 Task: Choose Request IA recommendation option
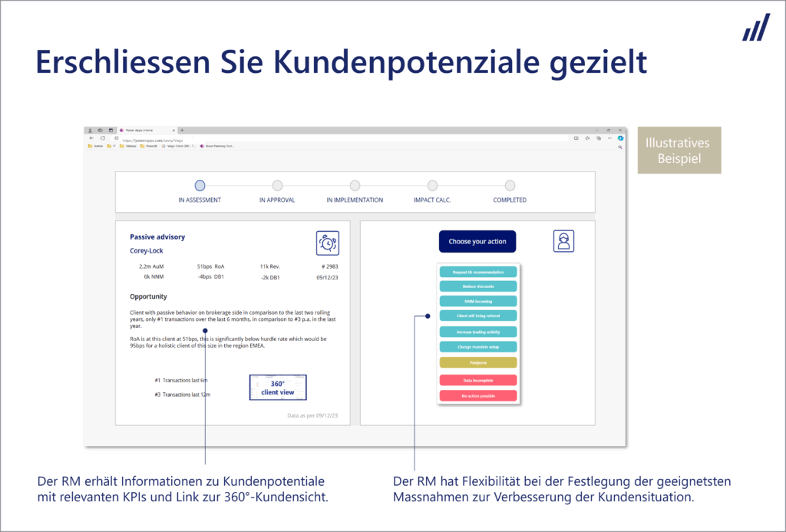[x=477, y=273]
